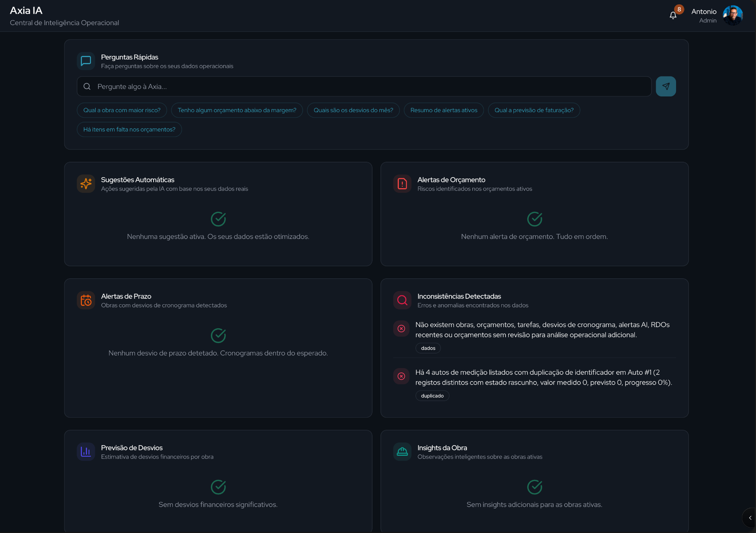
Task: Select 'Qual a obra com maior risco?' chip
Action: tap(122, 110)
